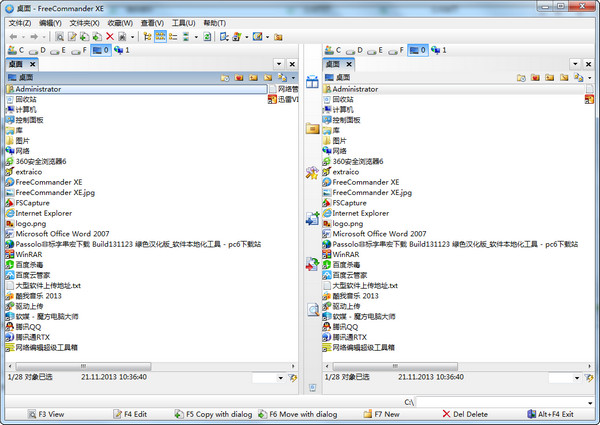Image resolution: width=600 pixels, height=425 pixels.
Task: Click gift-box icon at top of splitter bar
Action: [312, 81]
